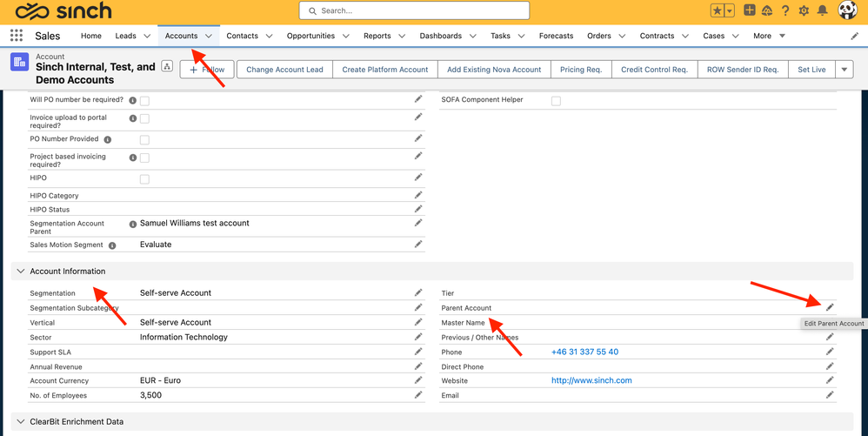Click Create Platform Account button
868x436 pixels.
tap(385, 70)
